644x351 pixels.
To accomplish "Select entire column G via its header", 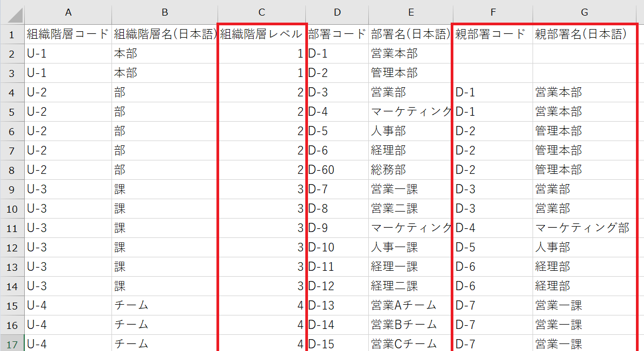I will pos(584,12).
